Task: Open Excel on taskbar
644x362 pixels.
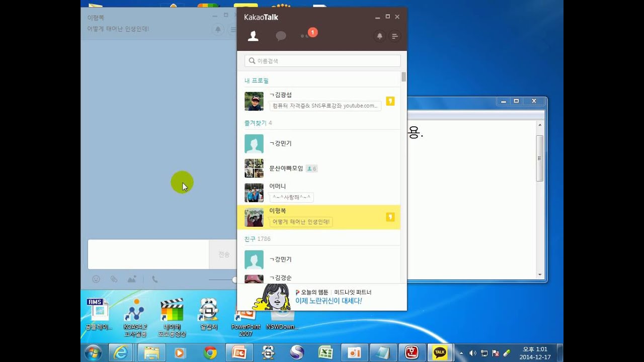Action: coord(326,353)
